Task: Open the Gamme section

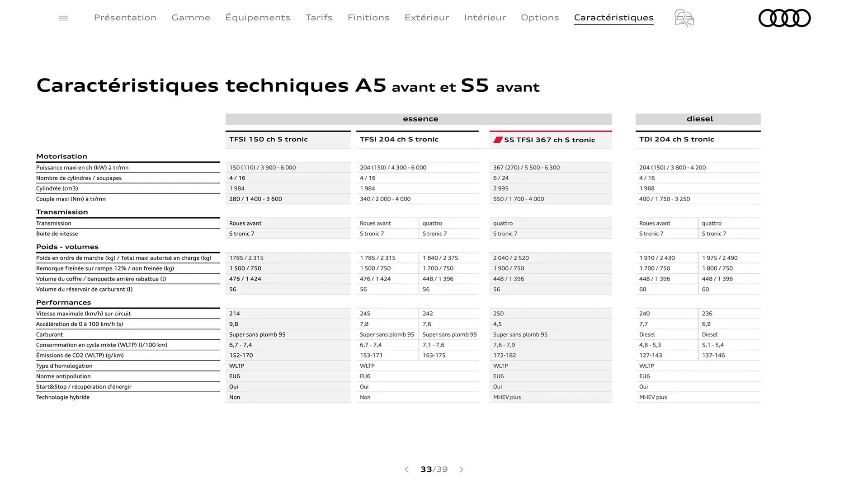Action: [x=190, y=18]
